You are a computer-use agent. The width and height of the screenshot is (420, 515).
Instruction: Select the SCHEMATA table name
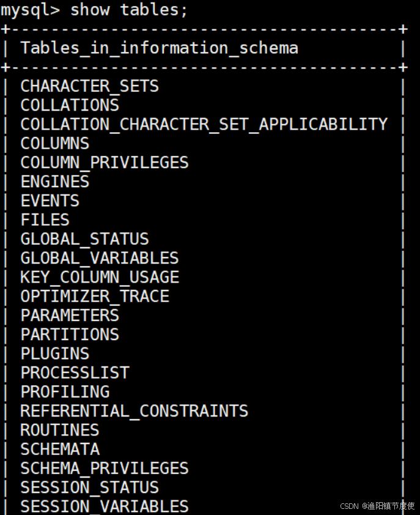[x=60, y=450]
